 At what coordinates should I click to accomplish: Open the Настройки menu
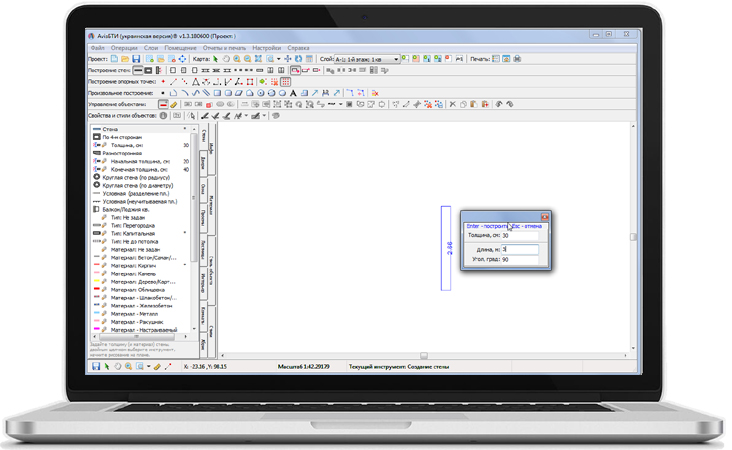coord(266,48)
